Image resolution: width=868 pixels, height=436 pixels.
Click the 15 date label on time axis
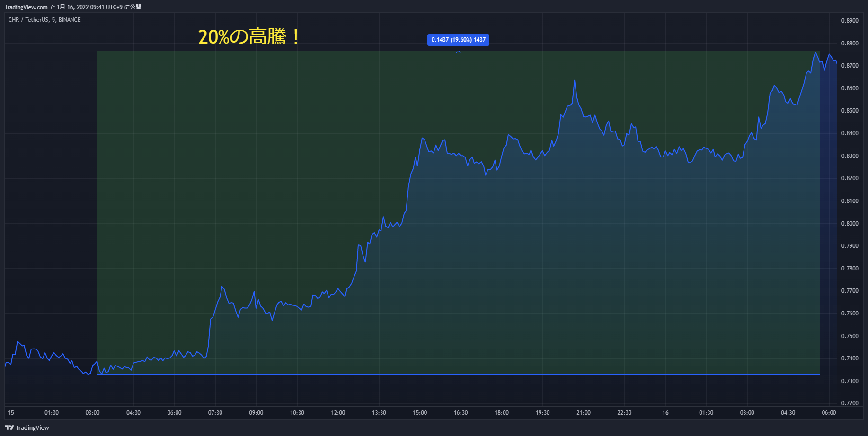pyautogui.click(x=11, y=413)
